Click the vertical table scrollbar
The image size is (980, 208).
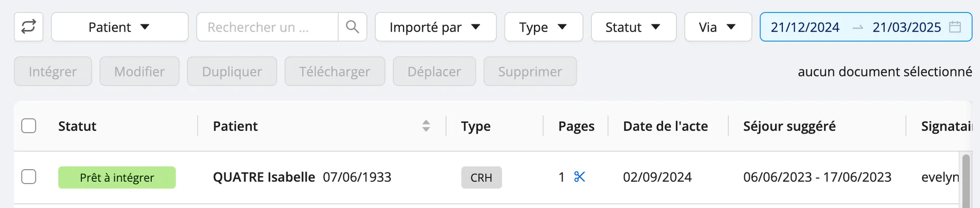pyautogui.click(x=966, y=181)
